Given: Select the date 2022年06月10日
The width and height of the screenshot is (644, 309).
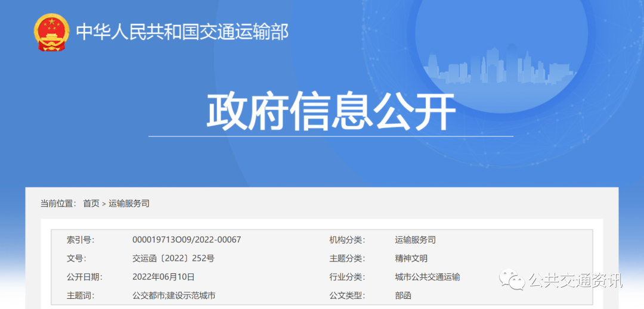Looking at the screenshot, I should tap(163, 277).
